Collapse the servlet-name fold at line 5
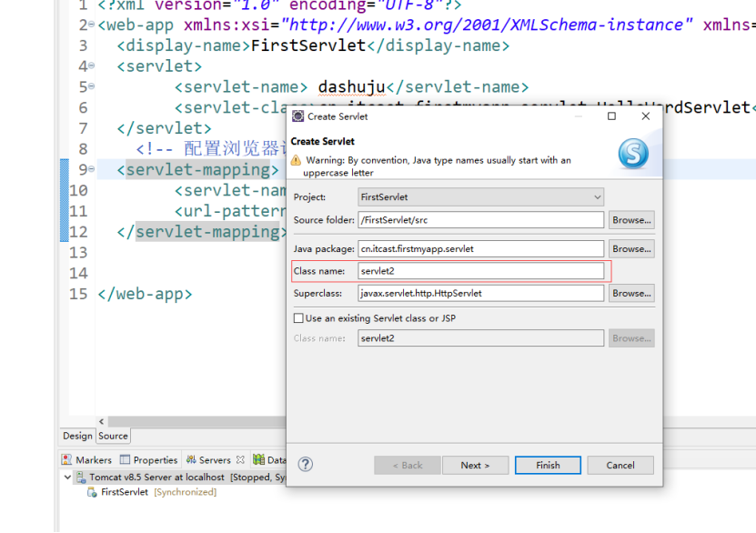This screenshot has width=756, height=533. pyautogui.click(x=92, y=85)
